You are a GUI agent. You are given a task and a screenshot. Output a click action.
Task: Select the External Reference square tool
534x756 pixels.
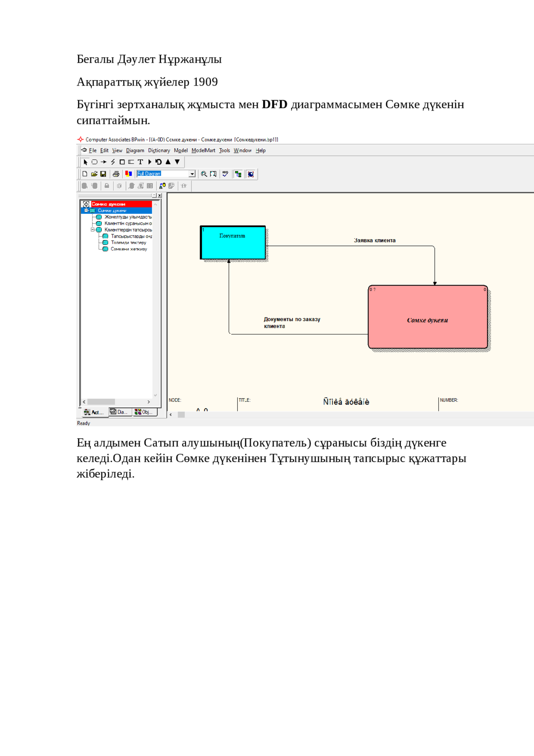[x=122, y=162]
